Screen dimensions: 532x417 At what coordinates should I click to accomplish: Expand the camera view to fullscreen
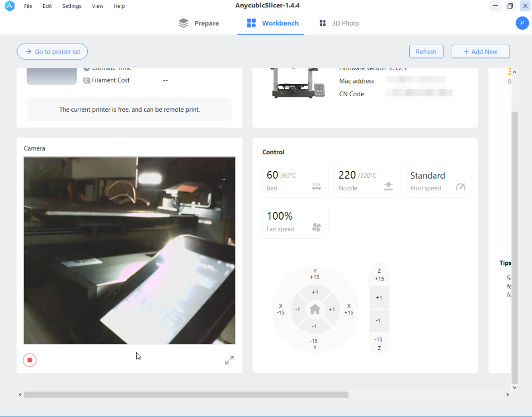[229, 360]
